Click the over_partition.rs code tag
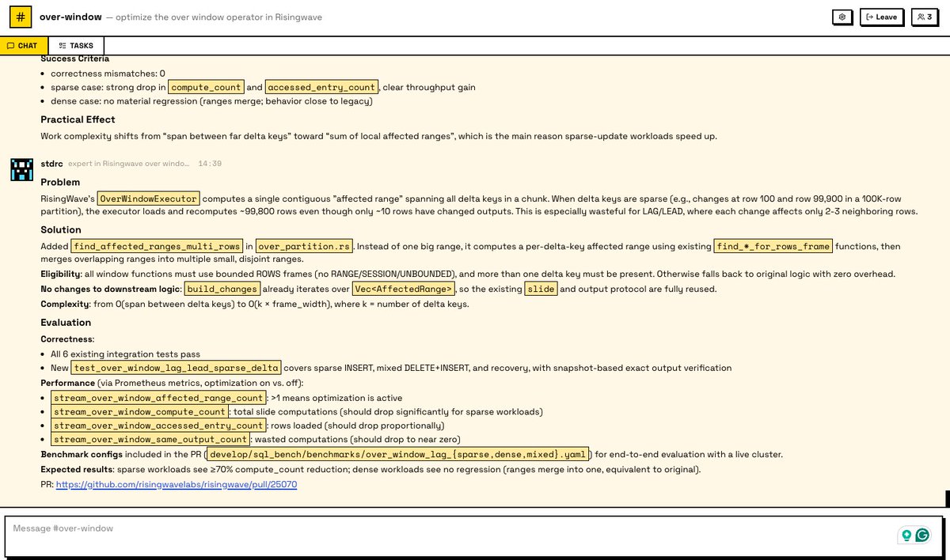Screen dimensions: 950x560 (x=304, y=246)
